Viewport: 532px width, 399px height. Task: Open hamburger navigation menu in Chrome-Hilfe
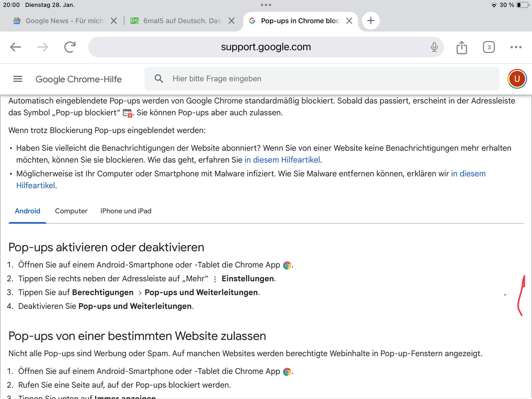click(x=18, y=79)
